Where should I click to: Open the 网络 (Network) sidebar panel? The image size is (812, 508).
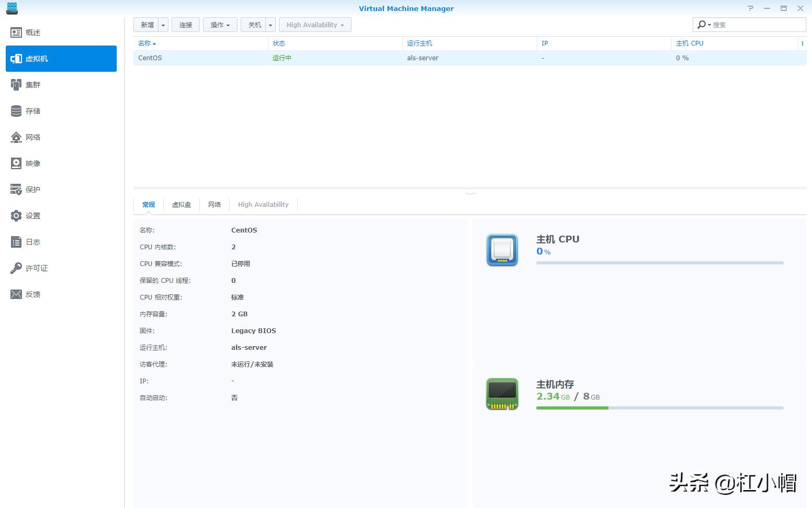pyautogui.click(x=31, y=137)
